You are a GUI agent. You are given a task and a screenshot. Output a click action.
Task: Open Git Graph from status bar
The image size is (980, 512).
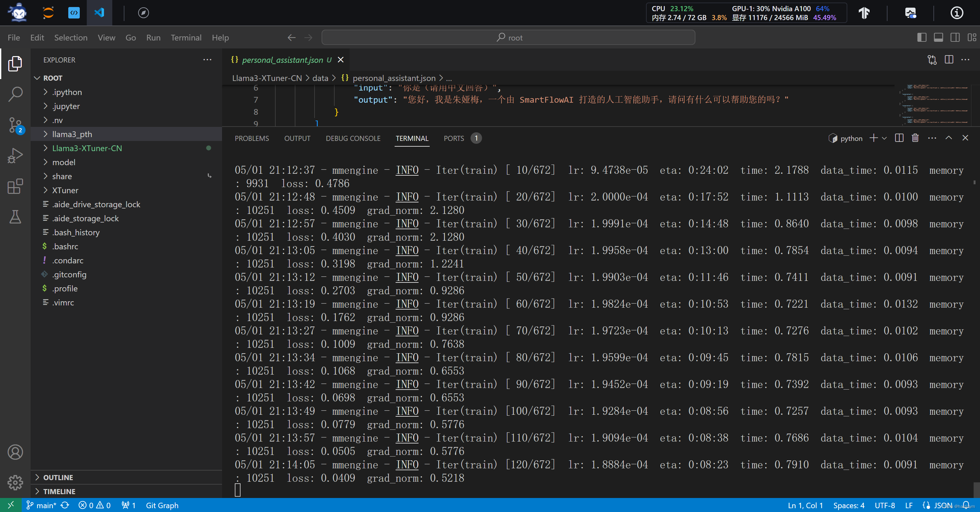(x=162, y=505)
